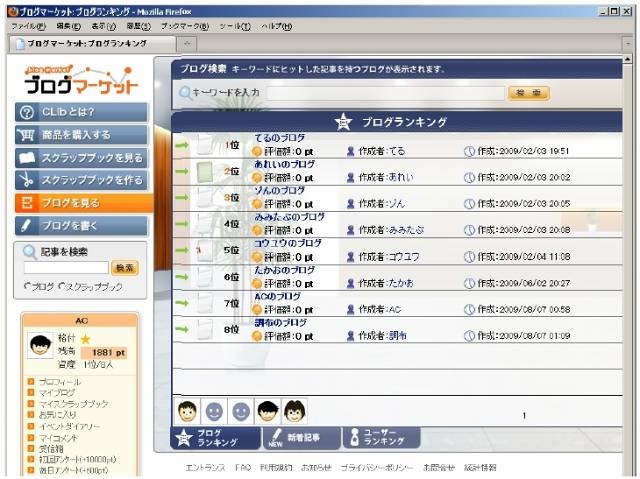Click the thumbnail icon of the 1位 blog

[x=204, y=144]
